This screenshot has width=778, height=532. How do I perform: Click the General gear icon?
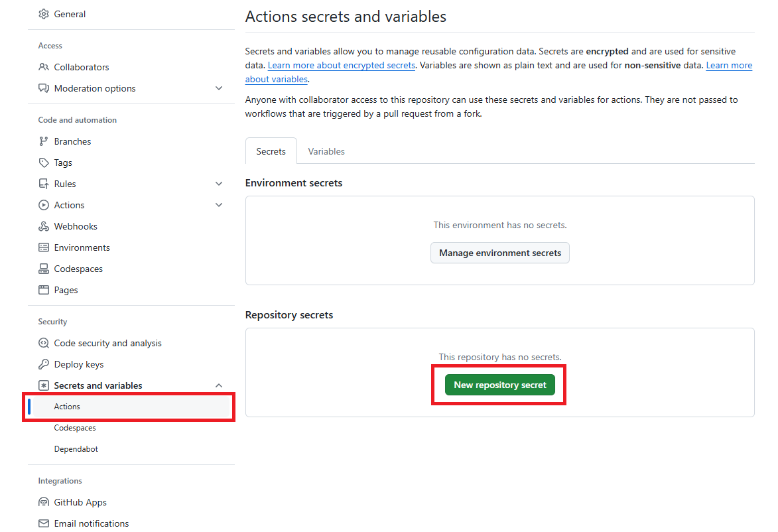pos(44,14)
